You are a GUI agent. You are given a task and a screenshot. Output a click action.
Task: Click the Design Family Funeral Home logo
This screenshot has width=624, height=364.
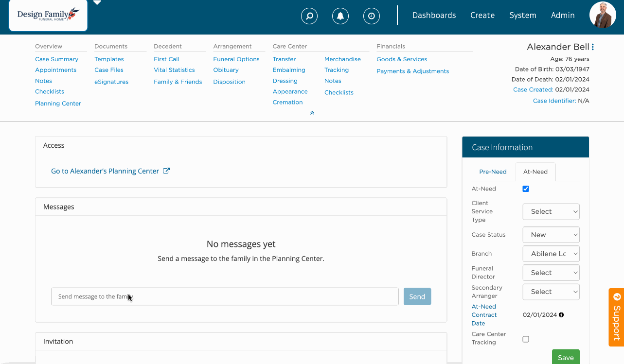point(47,15)
